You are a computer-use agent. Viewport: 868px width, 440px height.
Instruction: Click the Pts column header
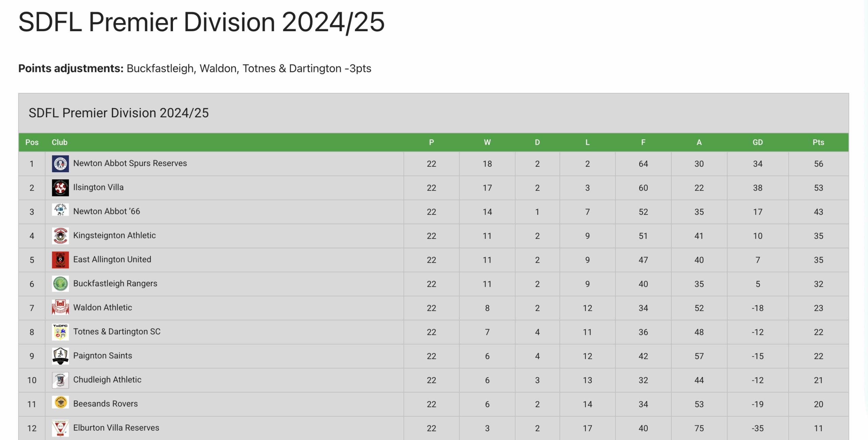[x=818, y=142]
